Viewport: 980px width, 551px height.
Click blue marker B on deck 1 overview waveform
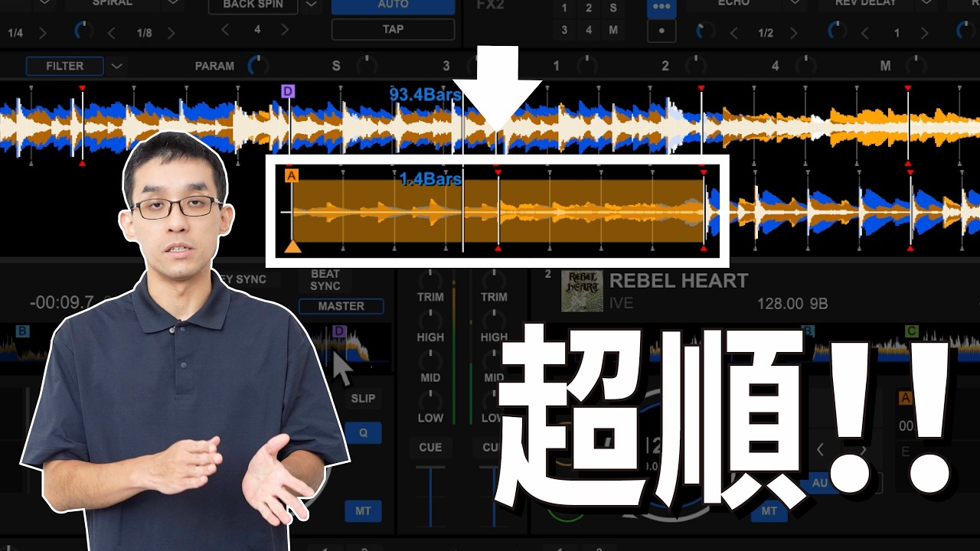(x=23, y=331)
